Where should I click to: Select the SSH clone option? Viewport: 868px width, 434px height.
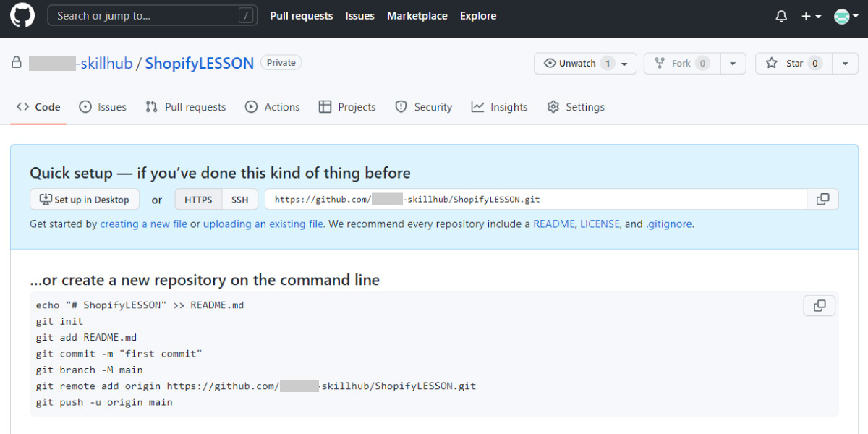point(239,200)
